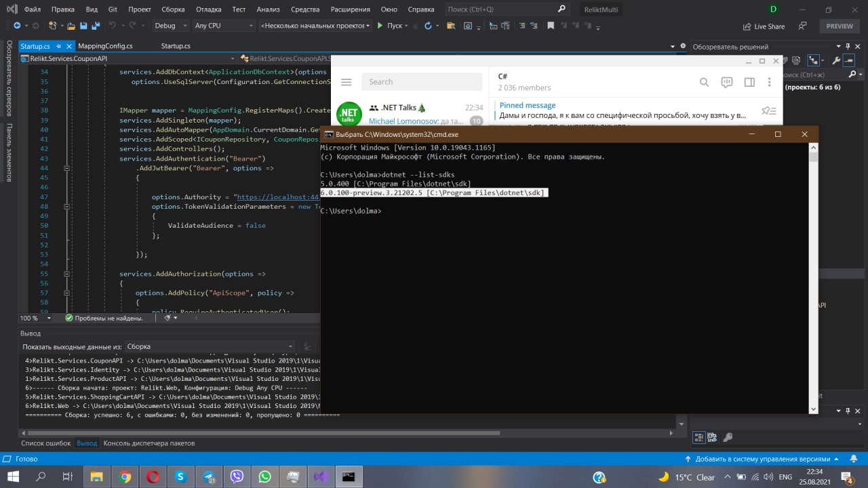The height and width of the screenshot is (488, 868).
Task: Toggle Telegram right sidebar panel icon
Action: coord(749,82)
